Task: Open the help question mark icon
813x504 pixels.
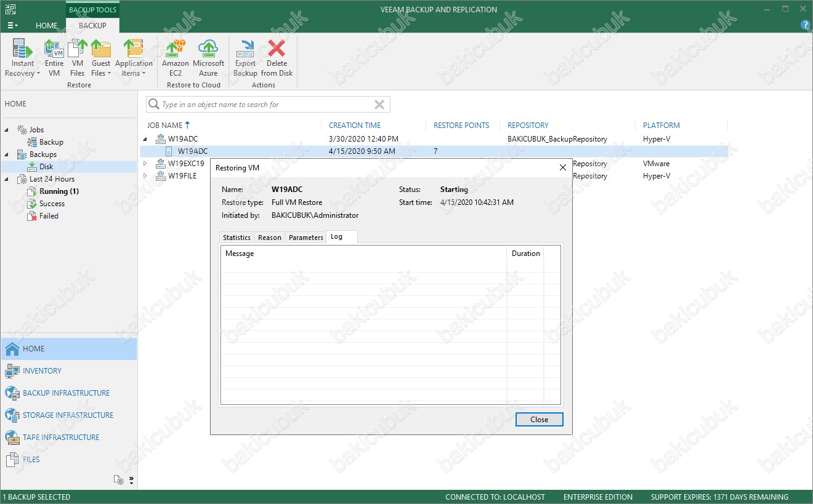Action: tap(805, 25)
